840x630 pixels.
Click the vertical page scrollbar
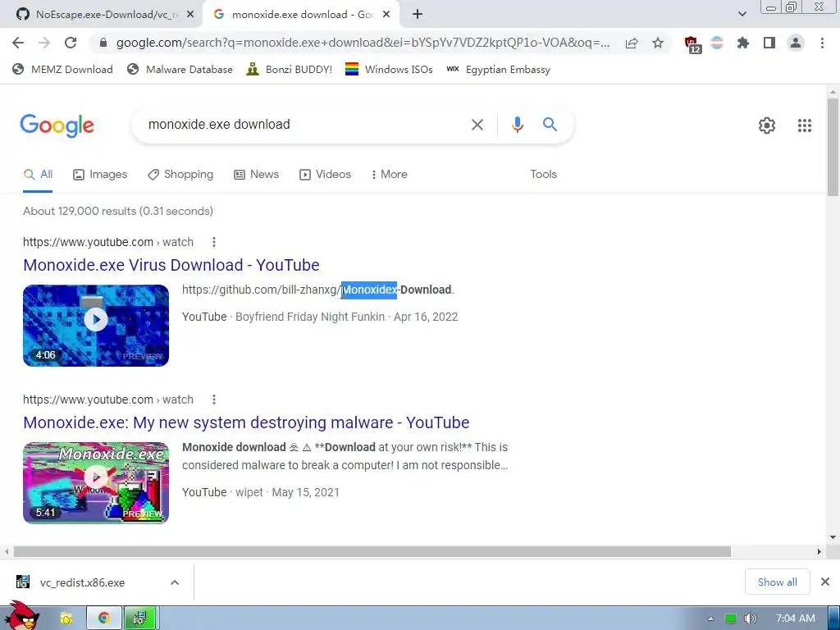coord(833,148)
